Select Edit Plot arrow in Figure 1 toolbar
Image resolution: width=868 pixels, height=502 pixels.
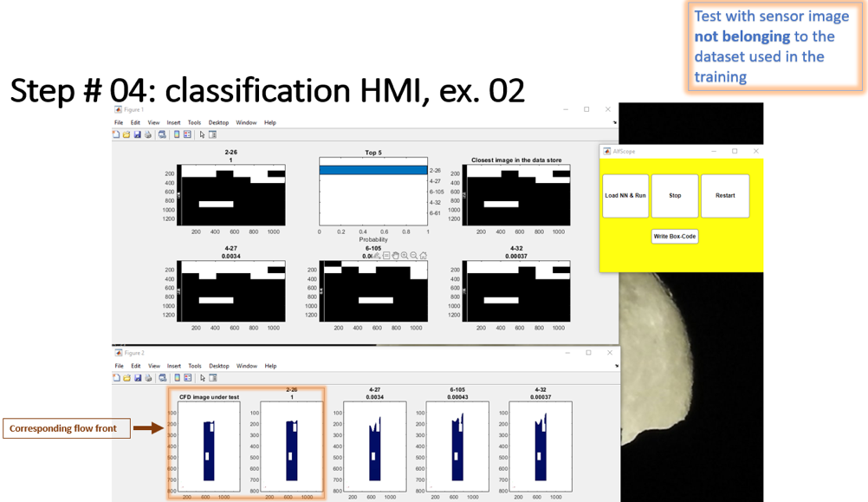[x=202, y=134]
